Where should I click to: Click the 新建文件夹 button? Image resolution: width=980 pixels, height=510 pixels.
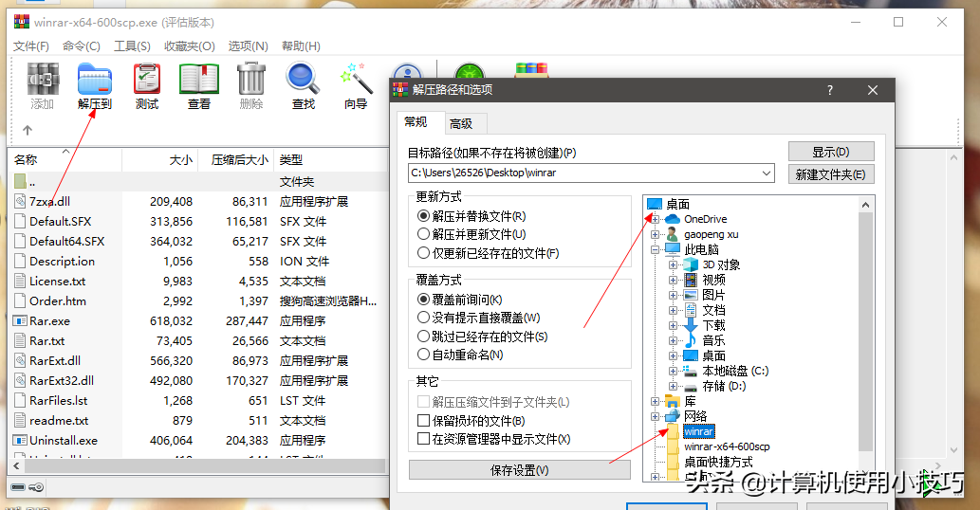point(830,174)
